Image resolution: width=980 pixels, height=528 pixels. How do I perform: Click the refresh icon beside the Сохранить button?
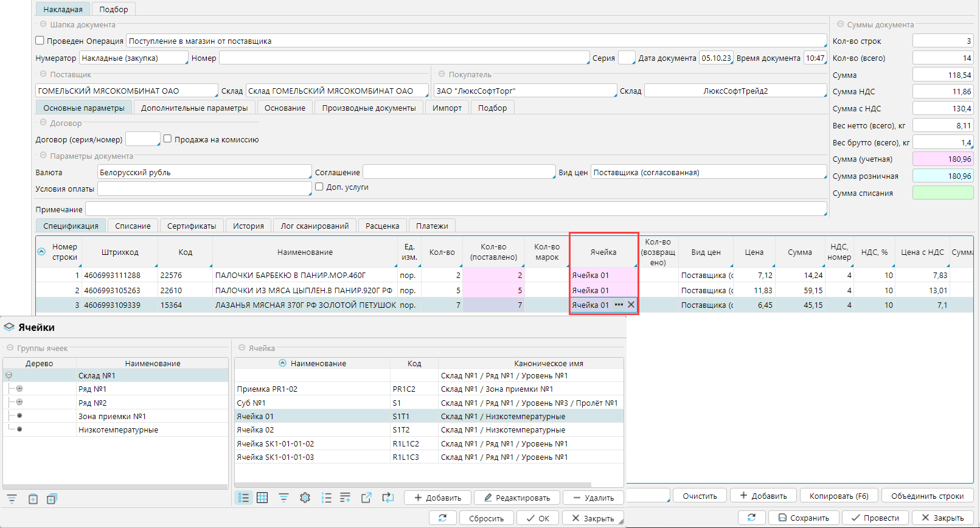[x=751, y=518]
